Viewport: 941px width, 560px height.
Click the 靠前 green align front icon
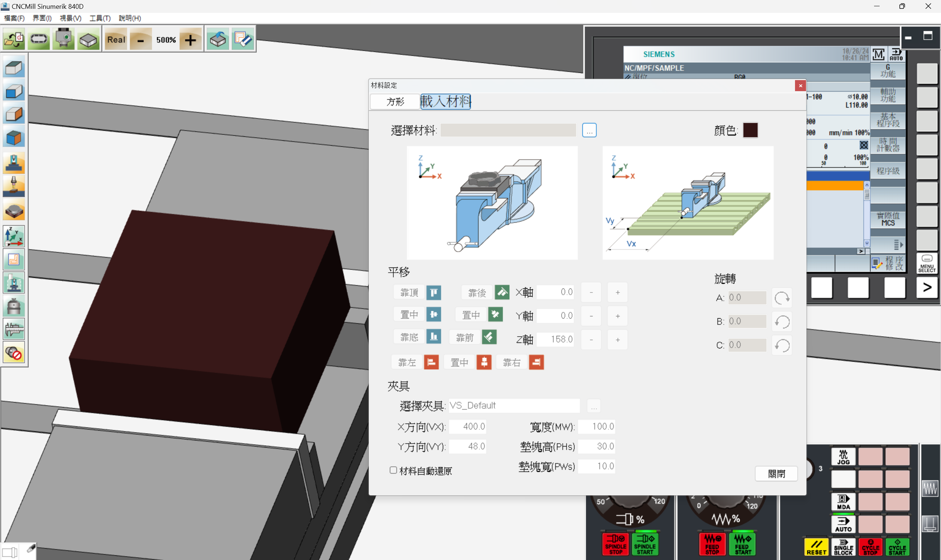pyautogui.click(x=489, y=337)
